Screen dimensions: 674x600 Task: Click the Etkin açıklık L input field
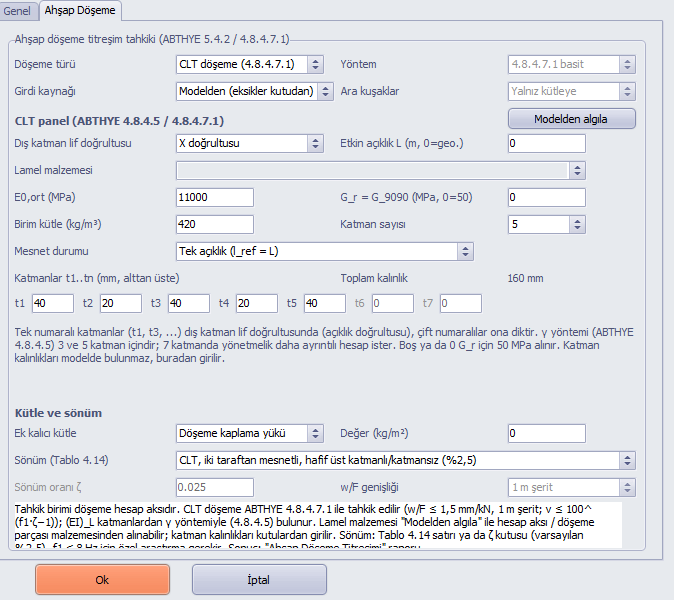[546, 143]
